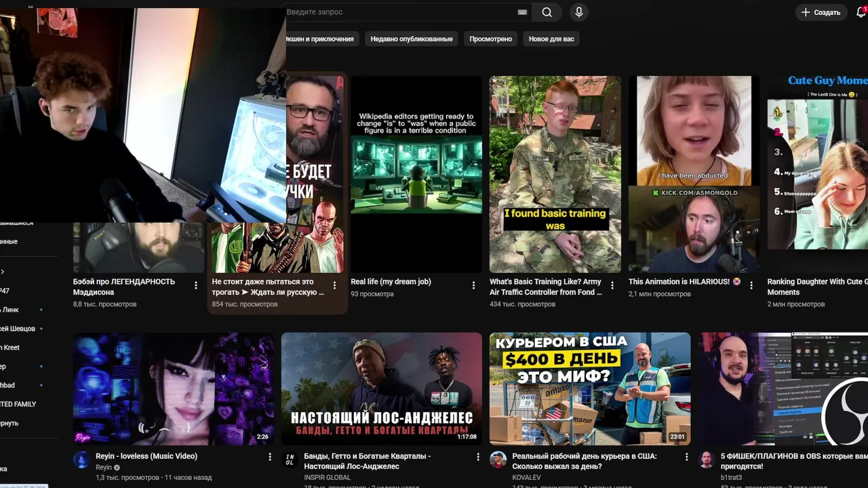Image resolution: width=868 pixels, height=488 pixels.
Task: Open the Шевцов subscription in sidebar
Action: coord(18,329)
